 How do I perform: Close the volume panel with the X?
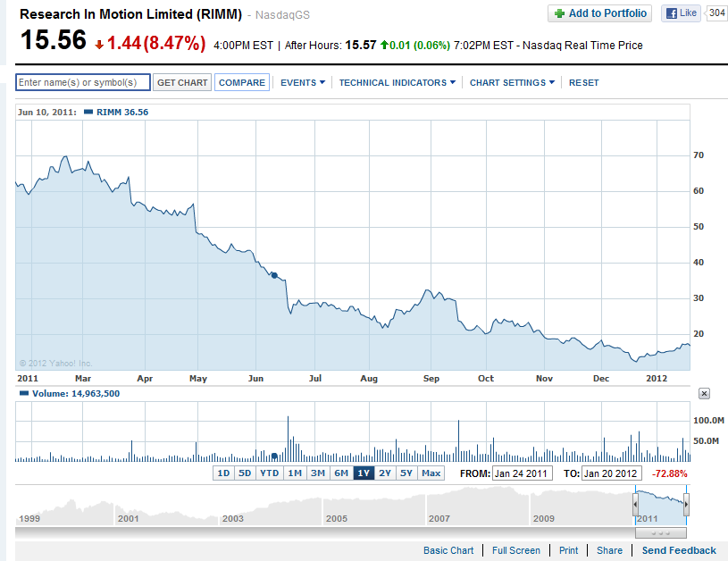(704, 394)
